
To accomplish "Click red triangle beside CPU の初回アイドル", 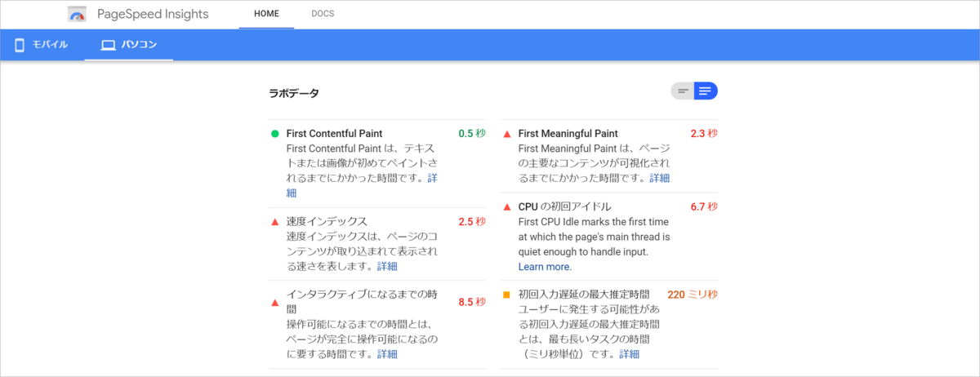I will click(x=506, y=206).
